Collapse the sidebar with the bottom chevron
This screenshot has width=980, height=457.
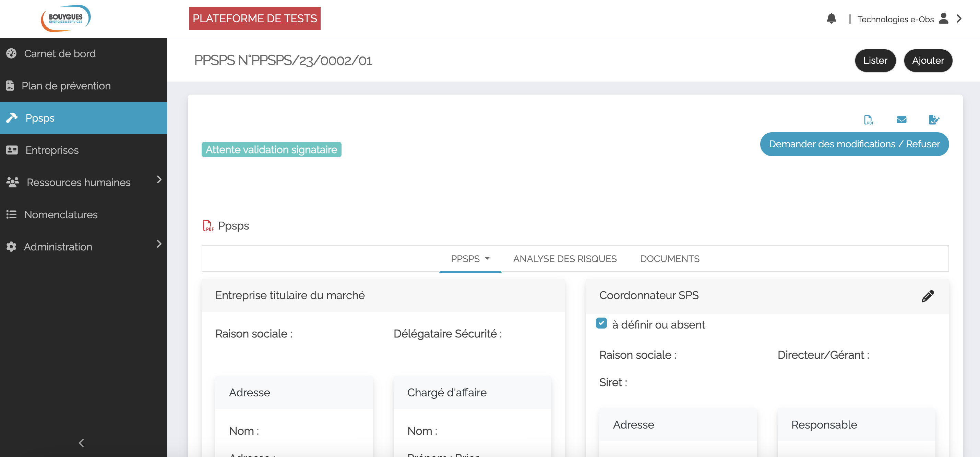(x=81, y=443)
